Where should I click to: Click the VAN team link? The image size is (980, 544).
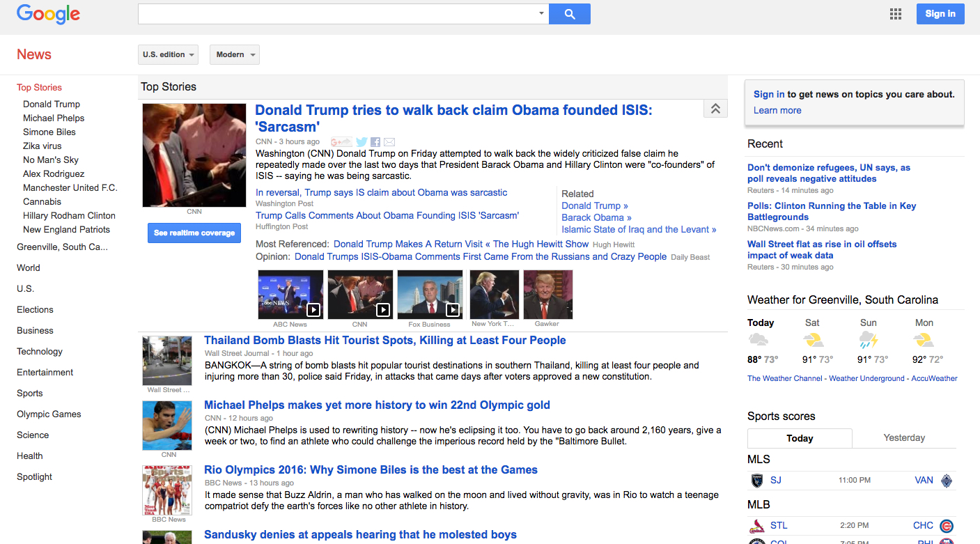924,480
